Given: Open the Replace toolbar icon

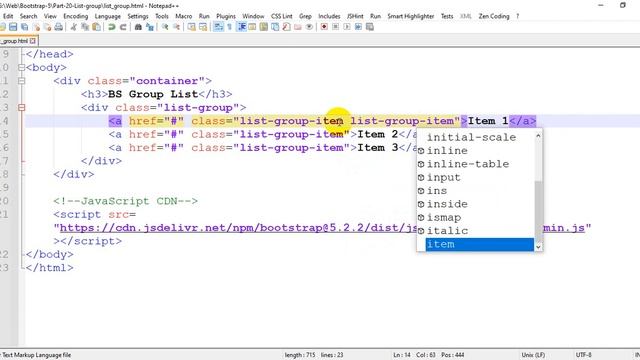Looking at the screenshot, I should coord(150,27).
